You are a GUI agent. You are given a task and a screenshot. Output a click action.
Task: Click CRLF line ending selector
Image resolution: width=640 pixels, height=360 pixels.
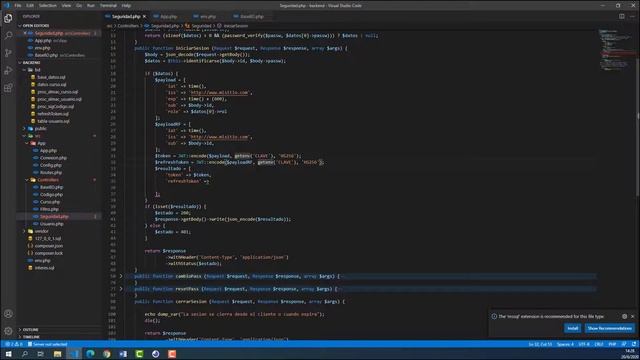pyautogui.click(x=599, y=344)
